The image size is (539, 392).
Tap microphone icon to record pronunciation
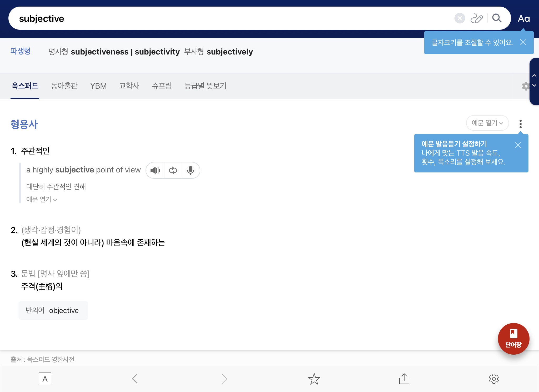pyautogui.click(x=191, y=170)
